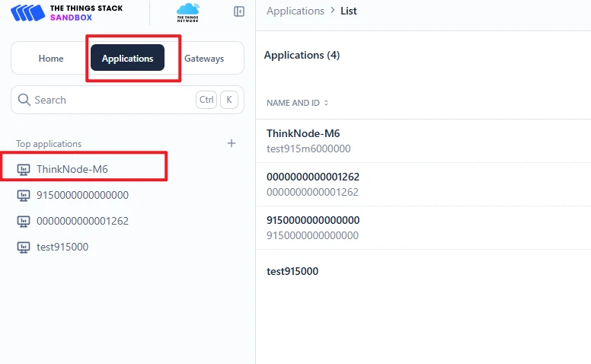Open the Home tab
Screen dimensions: 591x364
pos(51,59)
